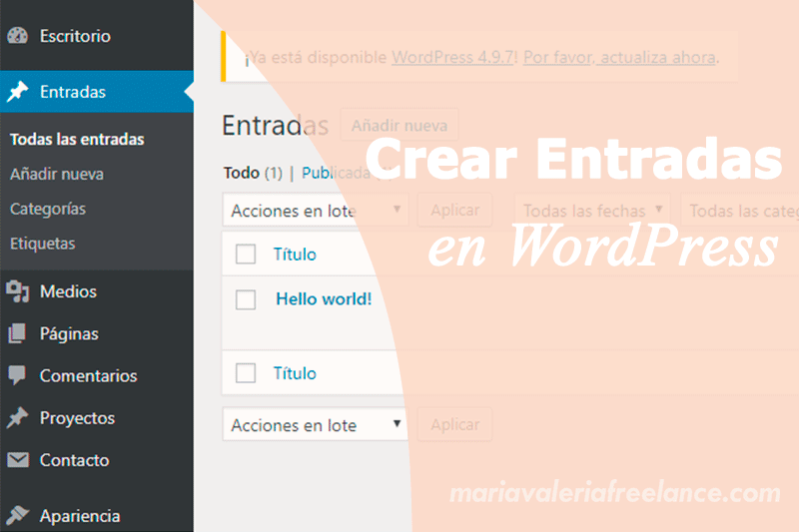Click the Páginas pages icon
This screenshot has width=799, height=532.
point(18,333)
